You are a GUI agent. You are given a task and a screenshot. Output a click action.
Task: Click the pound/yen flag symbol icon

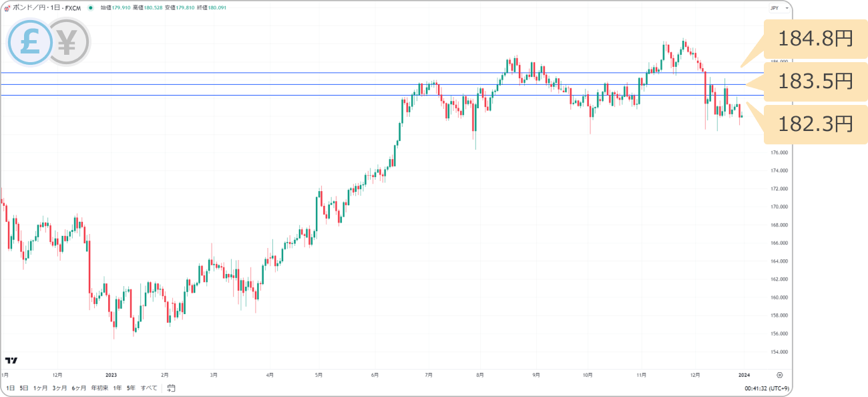[x=7, y=8]
